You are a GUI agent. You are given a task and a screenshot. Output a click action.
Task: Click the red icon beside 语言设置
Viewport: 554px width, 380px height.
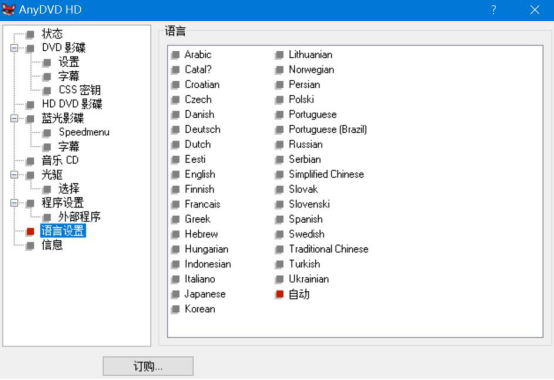point(30,231)
